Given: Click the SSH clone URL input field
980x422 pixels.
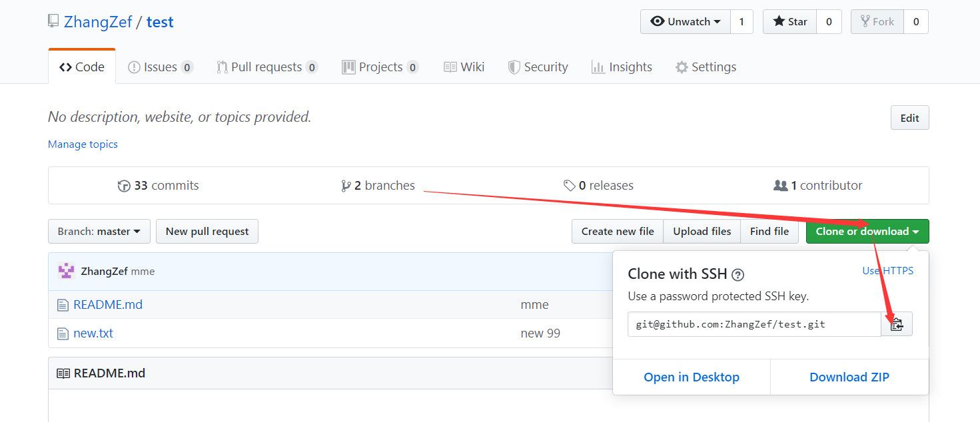Looking at the screenshot, I should tap(754, 324).
